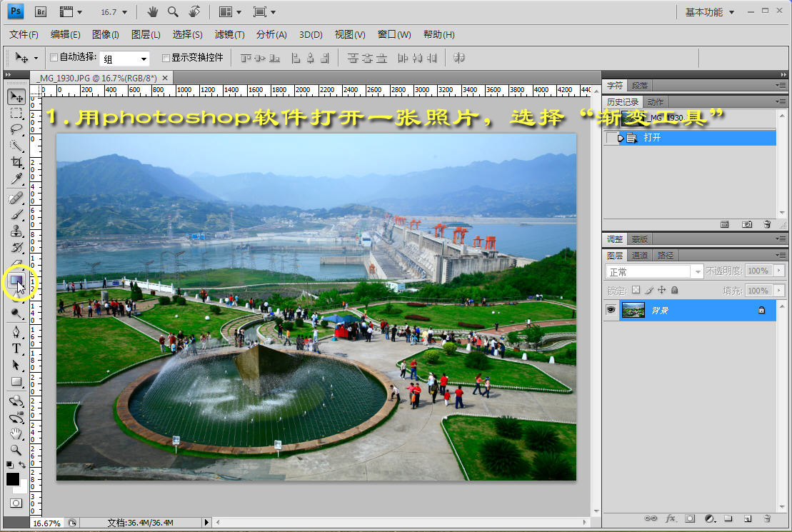Click the black foreground color swatch

(x=13, y=479)
